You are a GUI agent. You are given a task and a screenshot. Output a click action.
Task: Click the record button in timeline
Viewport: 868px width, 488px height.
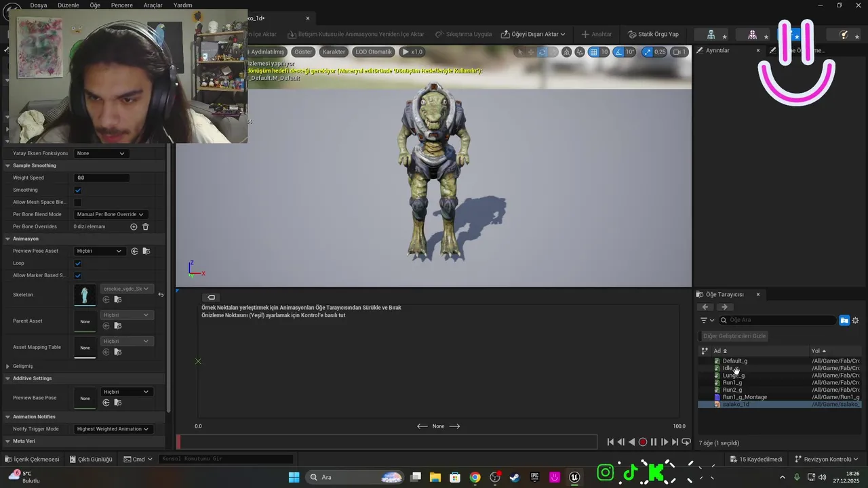643,442
